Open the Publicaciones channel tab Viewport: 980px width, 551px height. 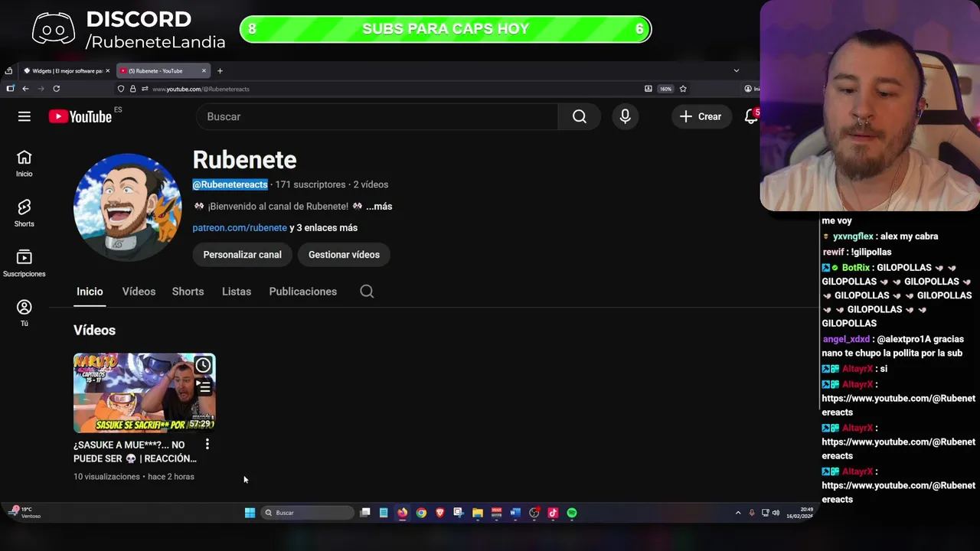click(x=303, y=292)
